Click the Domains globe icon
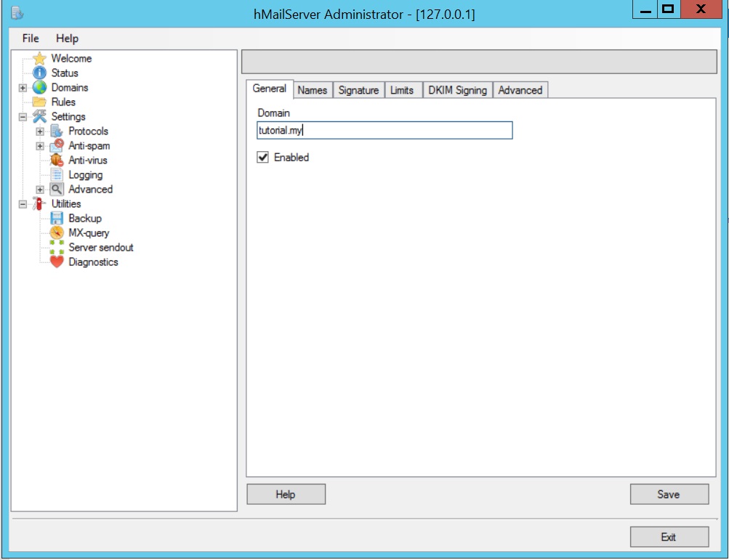Screen dimensions: 729x560 [x=39, y=87]
